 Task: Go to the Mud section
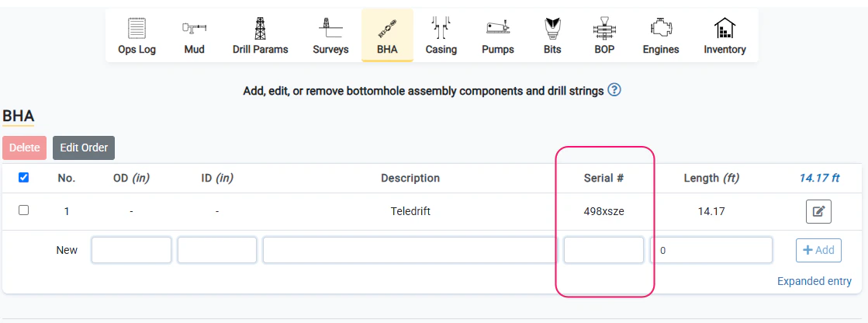(x=195, y=36)
